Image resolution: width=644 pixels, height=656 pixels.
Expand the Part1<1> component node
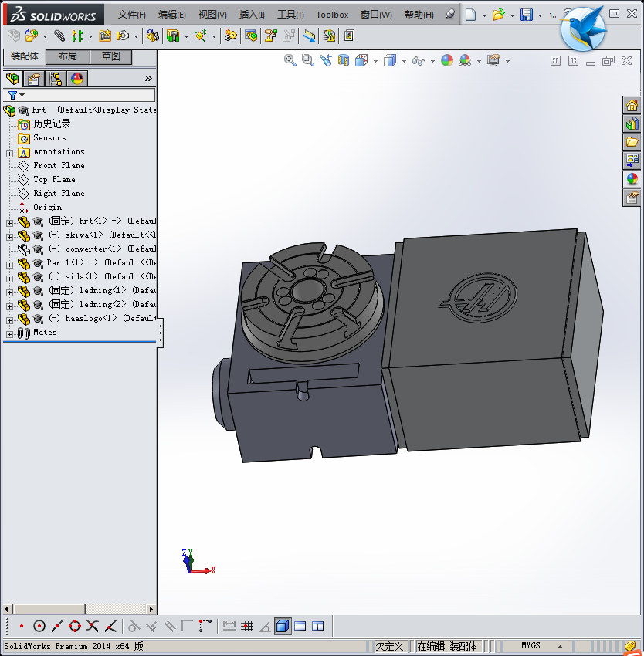click(9, 265)
